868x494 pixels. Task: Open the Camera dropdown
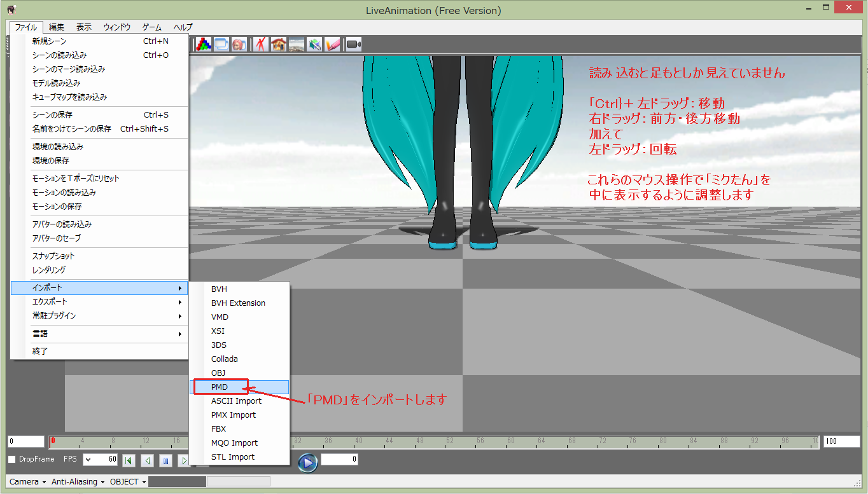pyautogui.click(x=28, y=482)
